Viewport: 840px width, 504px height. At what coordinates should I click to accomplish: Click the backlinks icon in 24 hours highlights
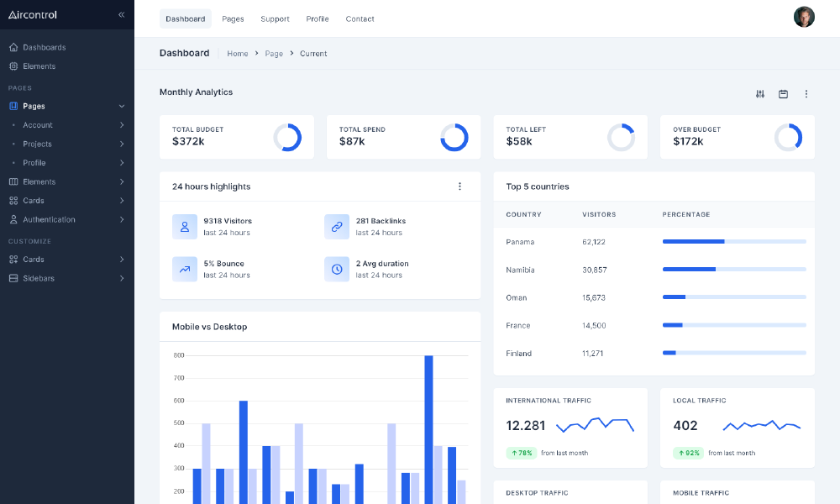click(337, 226)
